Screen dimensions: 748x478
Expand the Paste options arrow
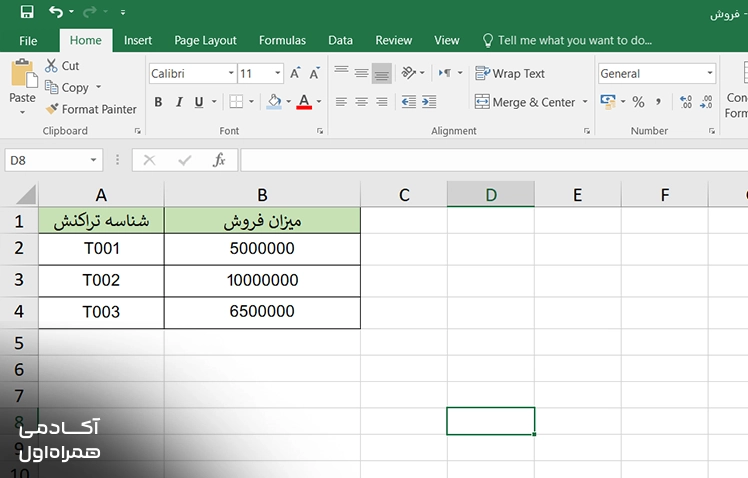[22, 113]
